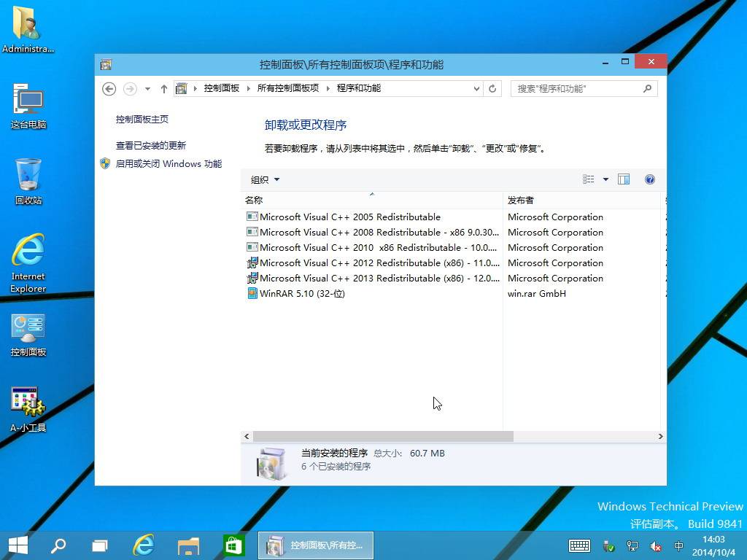747x560 pixels.
Task: Open the help question mark icon
Action: (650, 179)
